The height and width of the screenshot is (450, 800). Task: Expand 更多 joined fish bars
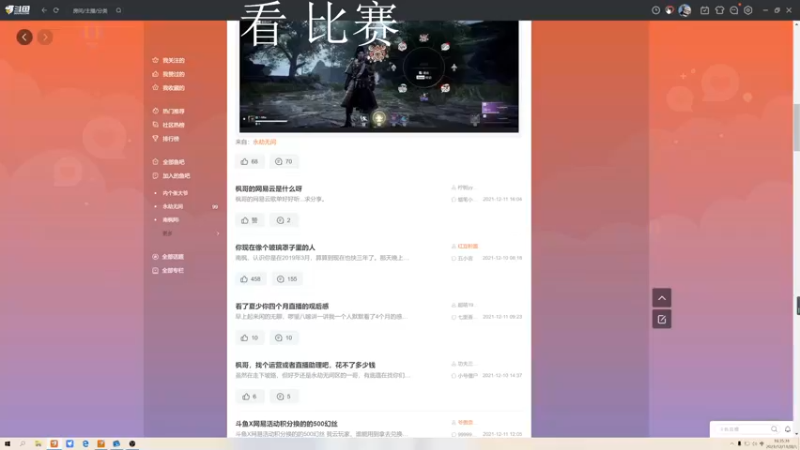click(190, 233)
